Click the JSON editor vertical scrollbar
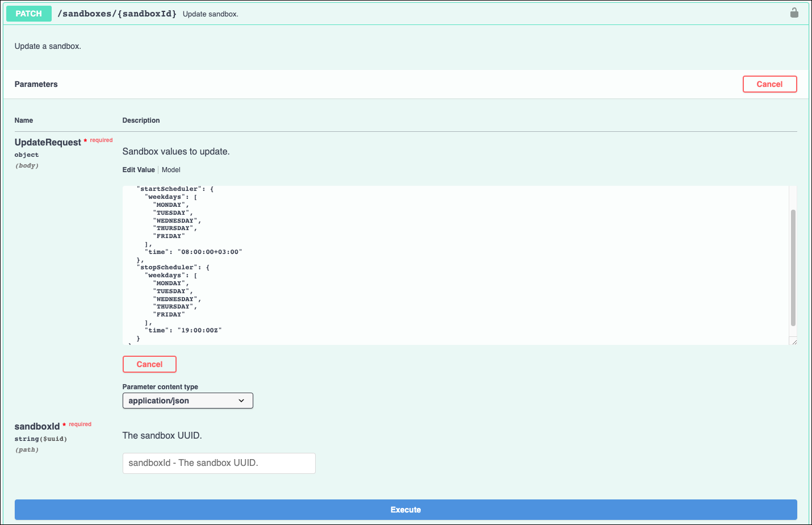Viewport: 812px width, 525px height. pos(793,268)
